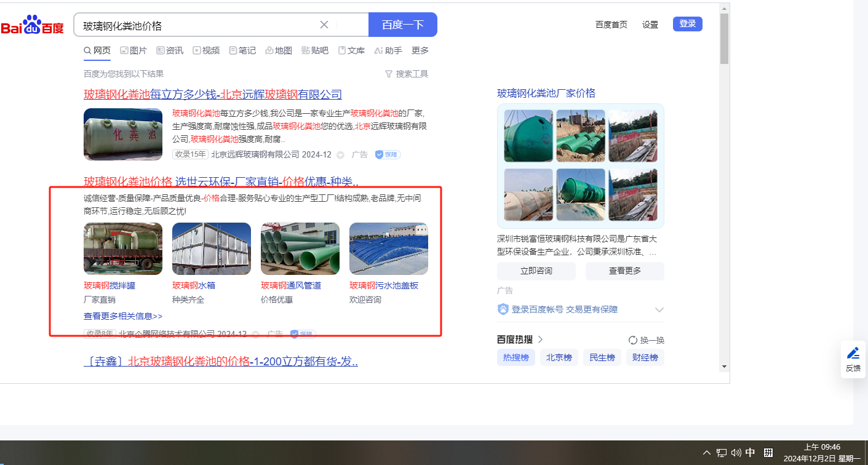The height and width of the screenshot is (465, 868).
Task: Open the 贴吧 tab
Action: point(315,50)
